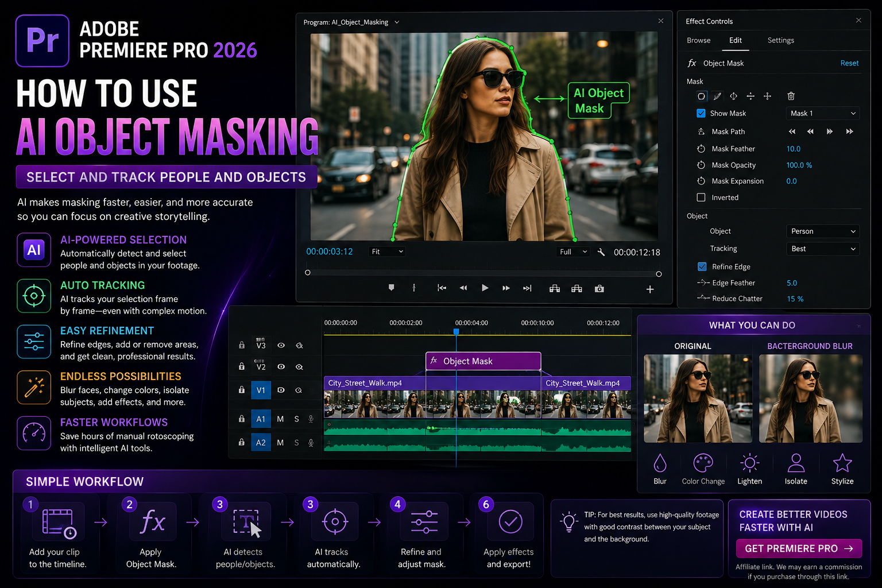Track mask path forward one frame
The image size is (882, 588).
(x=830, y=131)
